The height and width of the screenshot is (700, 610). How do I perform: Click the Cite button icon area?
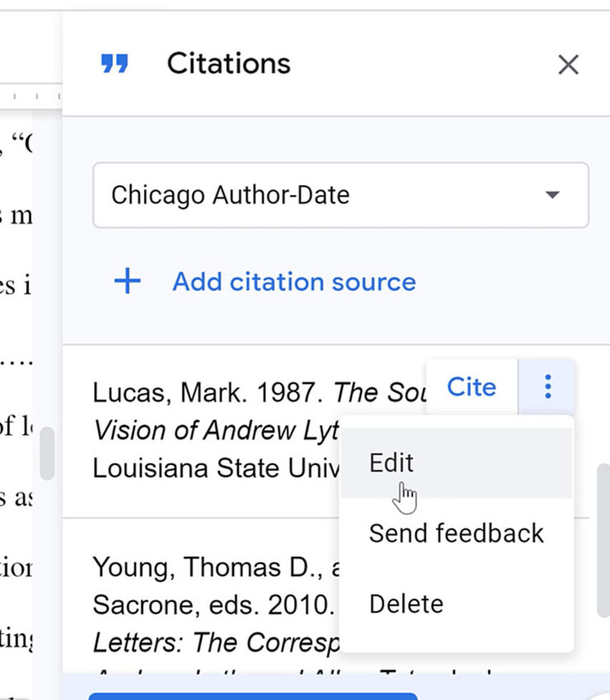click(x=470, y=387)
